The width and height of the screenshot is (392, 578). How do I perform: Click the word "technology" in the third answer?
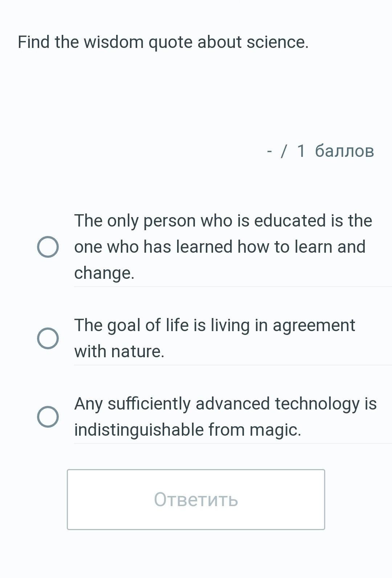pyautogui.click(x=317, y=404)
